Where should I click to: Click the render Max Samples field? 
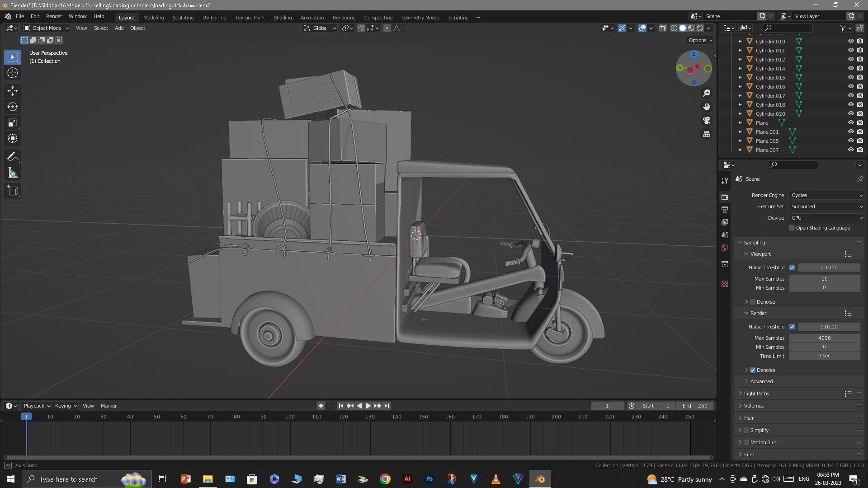click(x=825, y=338)
